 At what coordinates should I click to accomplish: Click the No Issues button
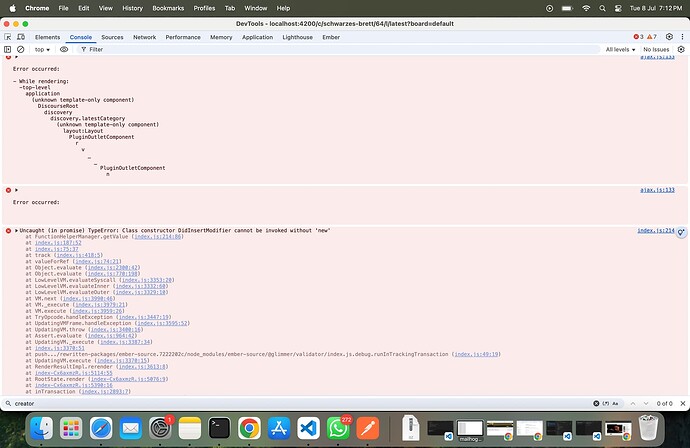coord(656,50)
